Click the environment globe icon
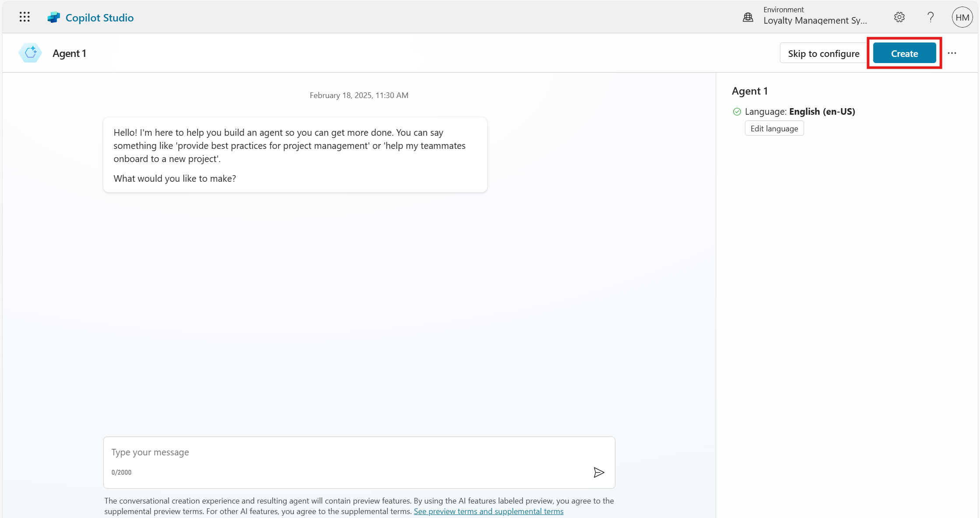 coord(748,17)
